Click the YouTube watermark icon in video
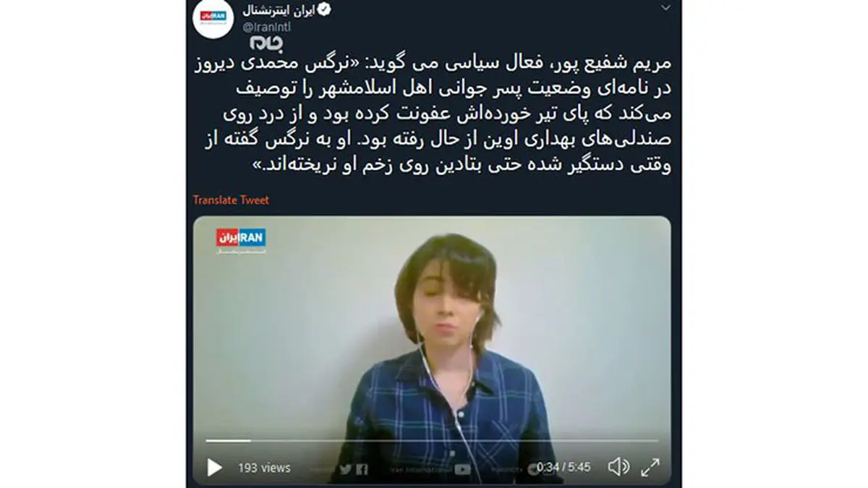The height and width of the screenshot is (488, 868). coord(463,470)
